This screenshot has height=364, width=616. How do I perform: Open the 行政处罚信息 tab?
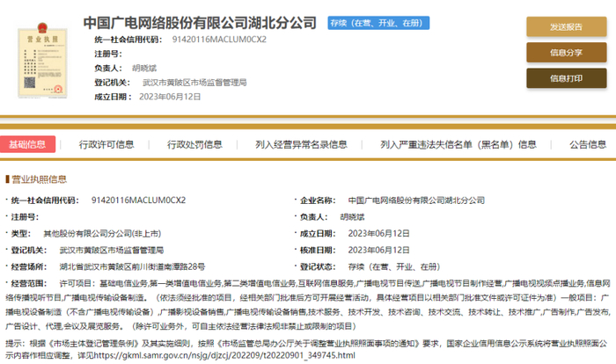click(194, 144)
